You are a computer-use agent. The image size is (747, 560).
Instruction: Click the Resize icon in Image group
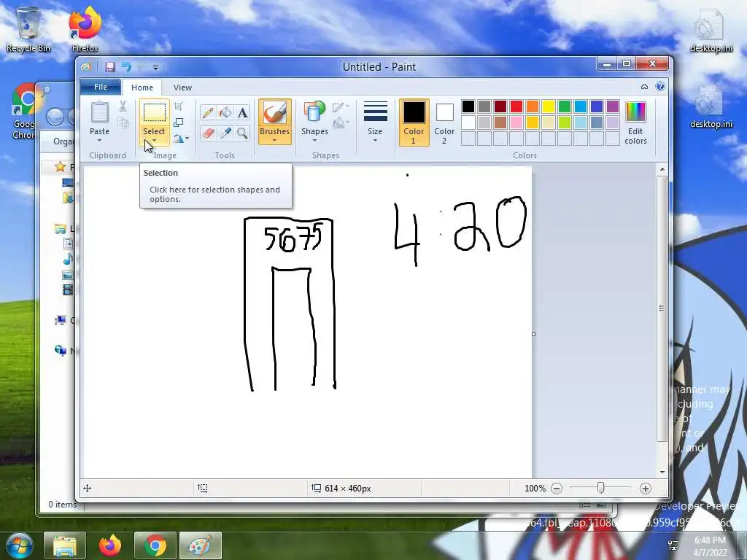click(x=178, y=122)
